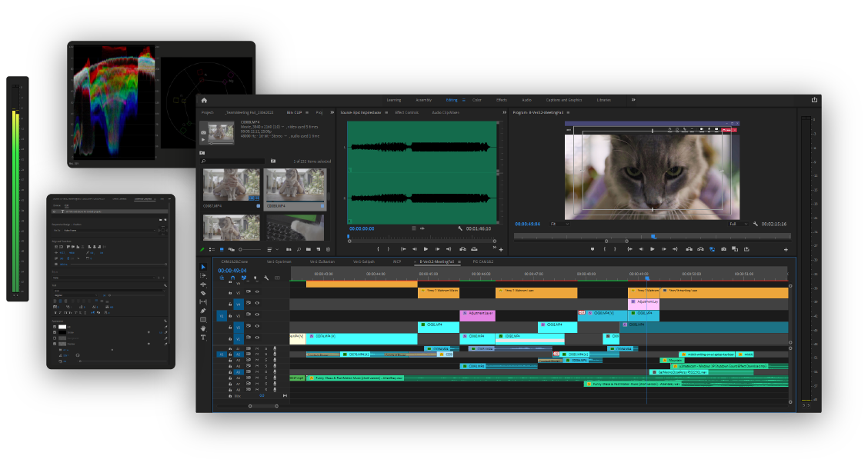This screenshot has height=466, width=868.
Task: Select the Slip tool
Action: (203, 301)
